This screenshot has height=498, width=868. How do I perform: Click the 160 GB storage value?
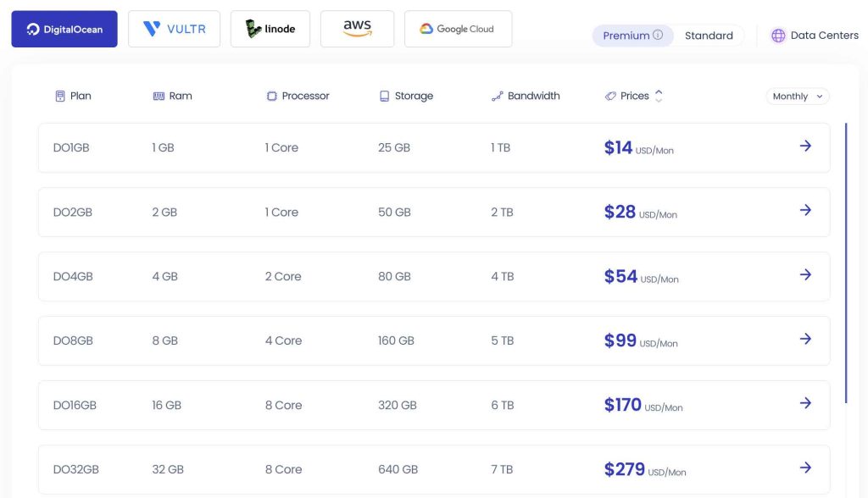(396, 340)
